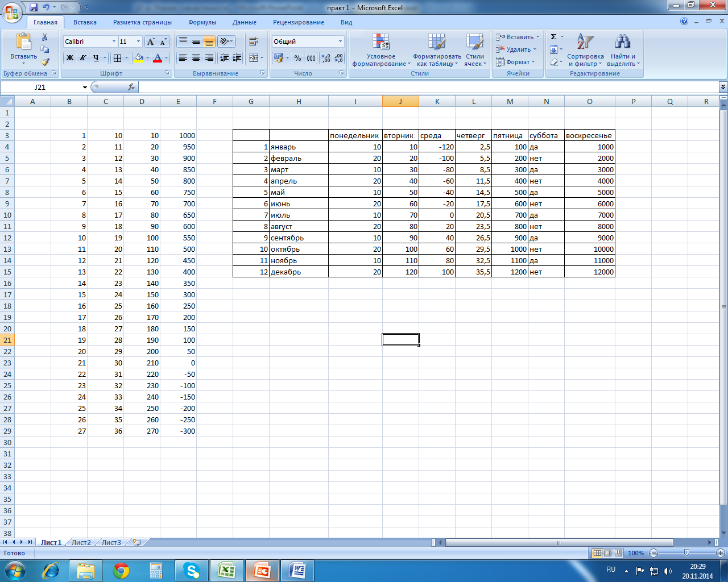The image size is (728, 582).
Task: Click the Cut scissors icon
Action: 45,38
